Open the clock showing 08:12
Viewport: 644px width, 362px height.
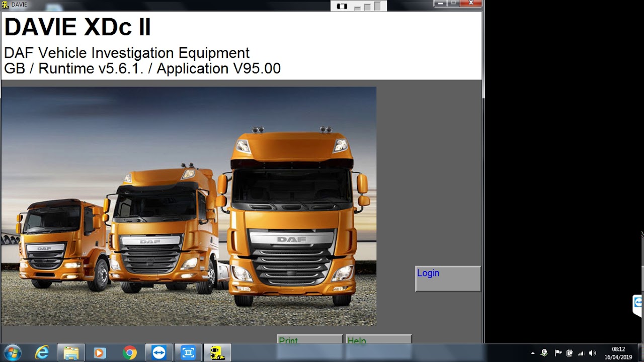click(x=618, y=353)
